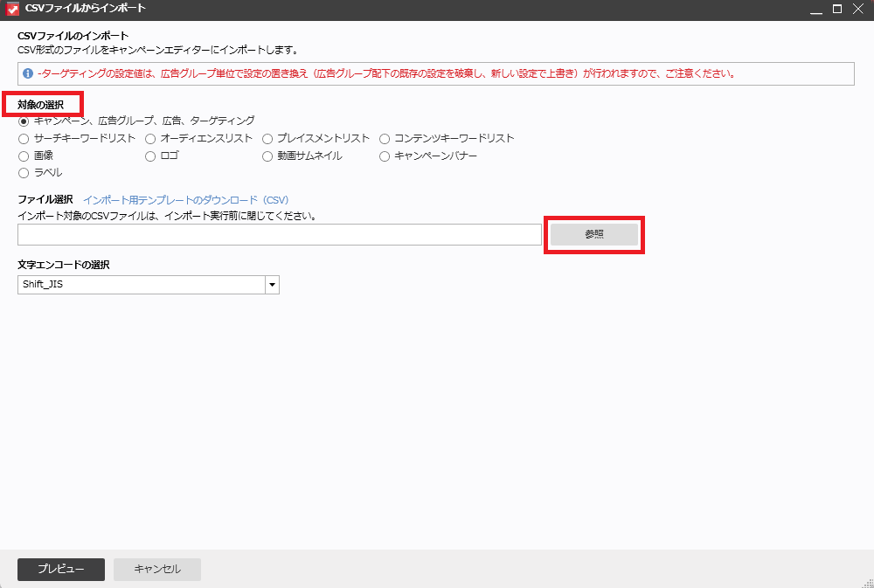Select the 画像 radio button
The height and width of the screenshot is (588, 874).
pyautogui.click(x=24, y=156)
